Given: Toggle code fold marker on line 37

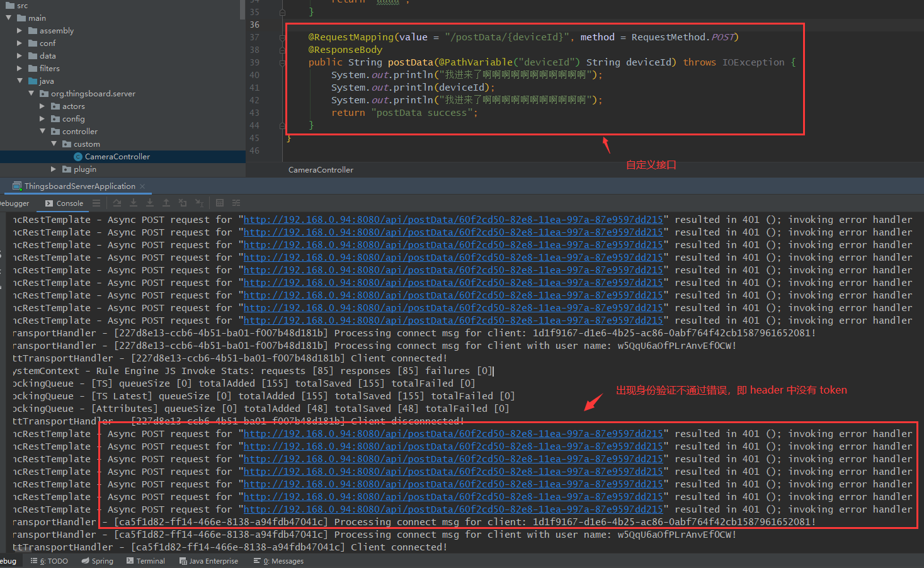Looking at the screenshot, I should tap(282, 38).
